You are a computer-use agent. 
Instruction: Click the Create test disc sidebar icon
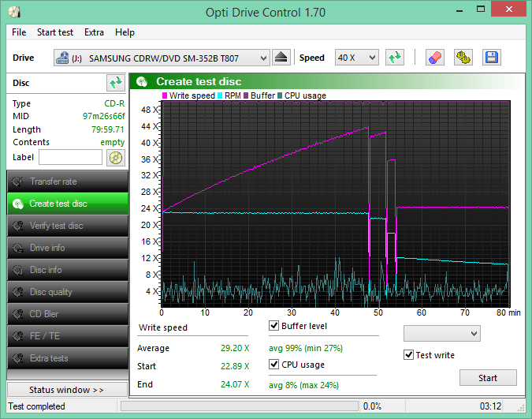(17, 204)
